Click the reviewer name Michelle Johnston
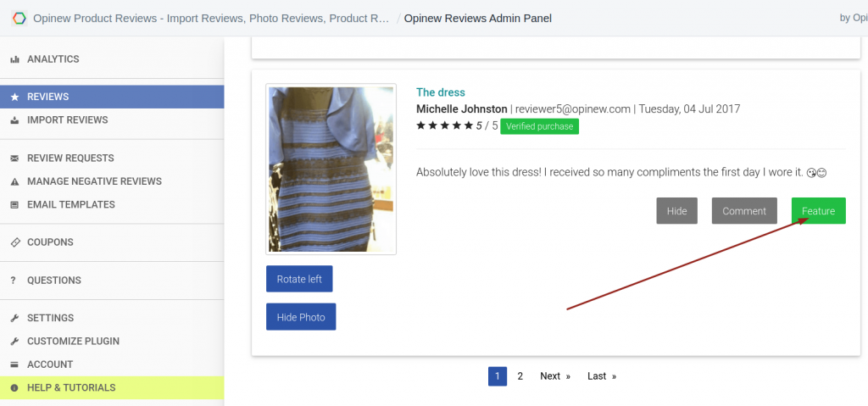This screenshot has height=406, width=868. click(462, 109)
